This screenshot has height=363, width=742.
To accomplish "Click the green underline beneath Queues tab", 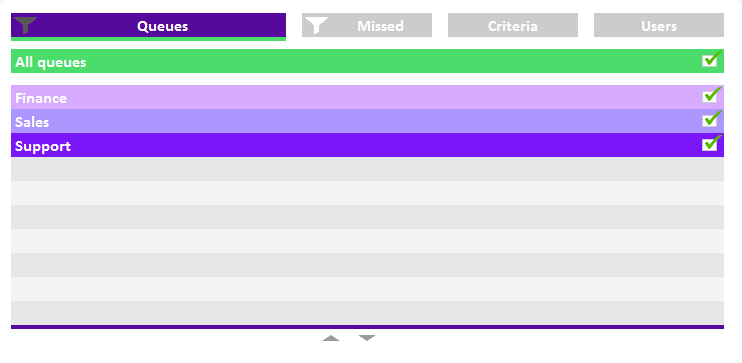I will 148,39.
